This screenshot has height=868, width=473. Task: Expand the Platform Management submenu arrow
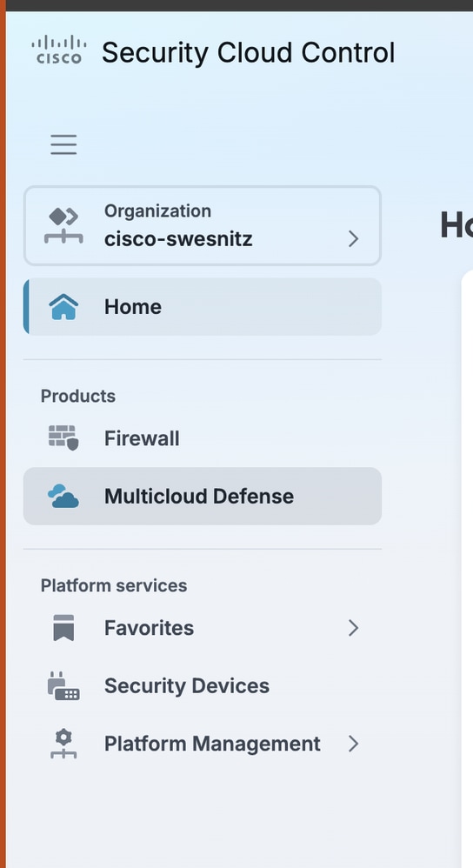pyautogui.click(x=354, y=744)
